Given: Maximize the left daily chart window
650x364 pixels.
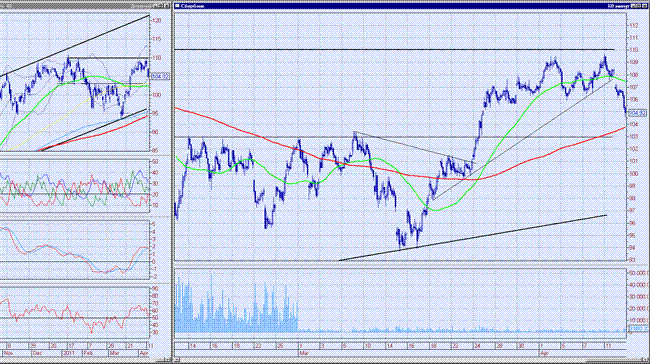Looking at the screenshot, I should coord(160,6).
